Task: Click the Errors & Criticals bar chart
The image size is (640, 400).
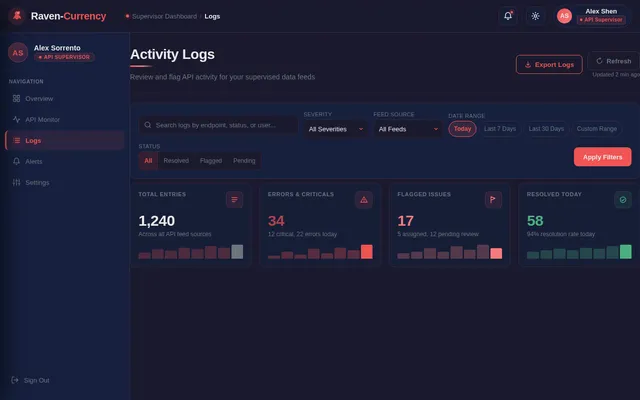Action: click(x=319, y=252)
